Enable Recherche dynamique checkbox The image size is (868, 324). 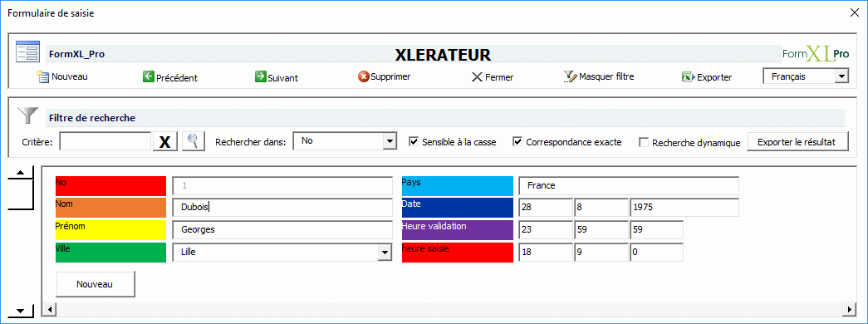click(x=644, y=143)
